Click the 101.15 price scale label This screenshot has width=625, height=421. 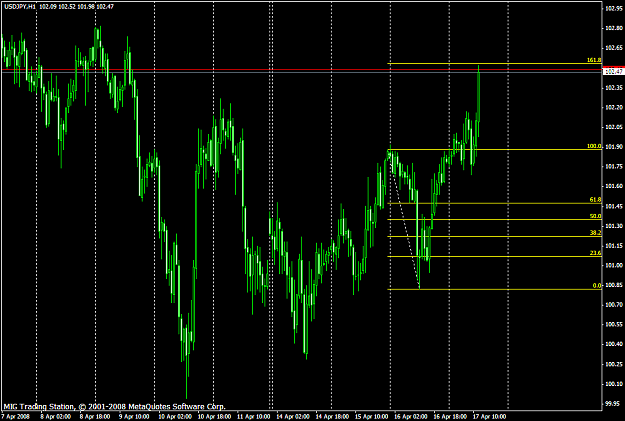coord(614,246)
